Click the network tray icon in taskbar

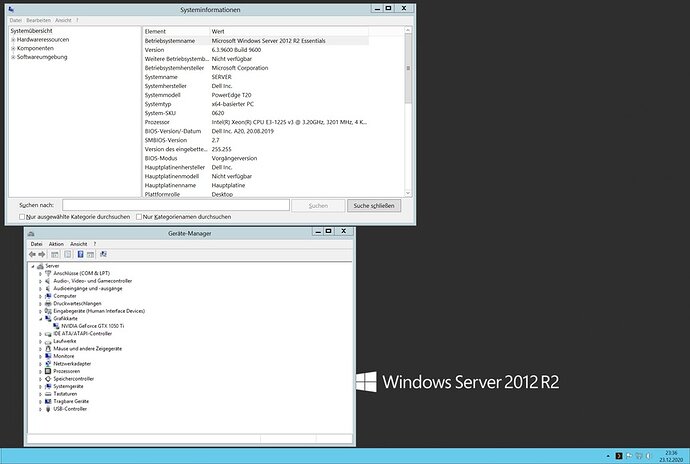639,456
